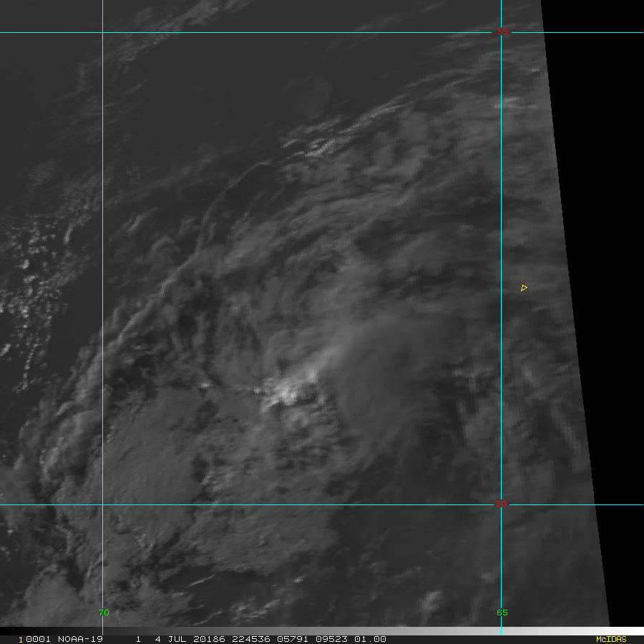The height and width of the screenshot is (644, 644).
Task: Click the red latitude label 35
Action: (502, 31)
